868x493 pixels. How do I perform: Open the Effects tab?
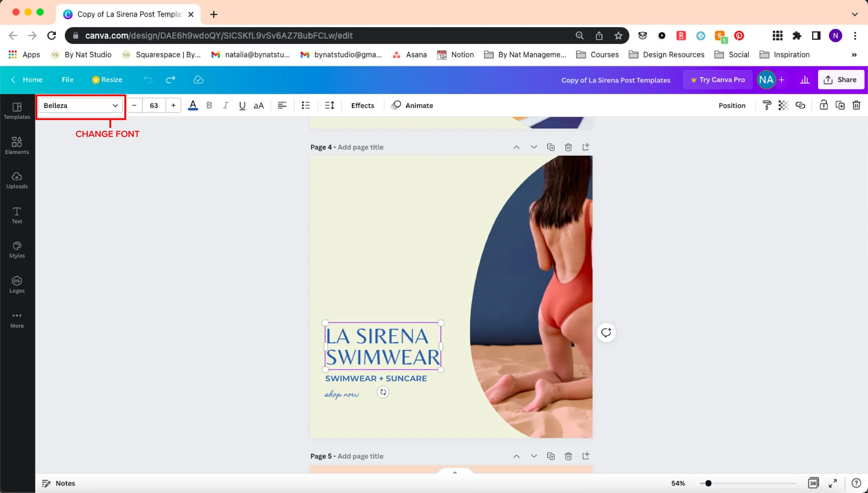tap(362, 105)
